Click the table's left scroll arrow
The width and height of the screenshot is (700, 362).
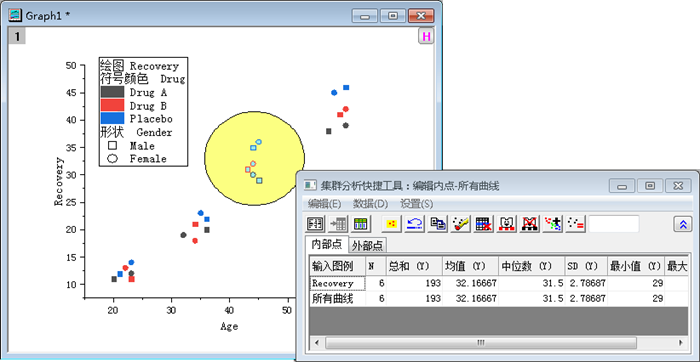317,343
